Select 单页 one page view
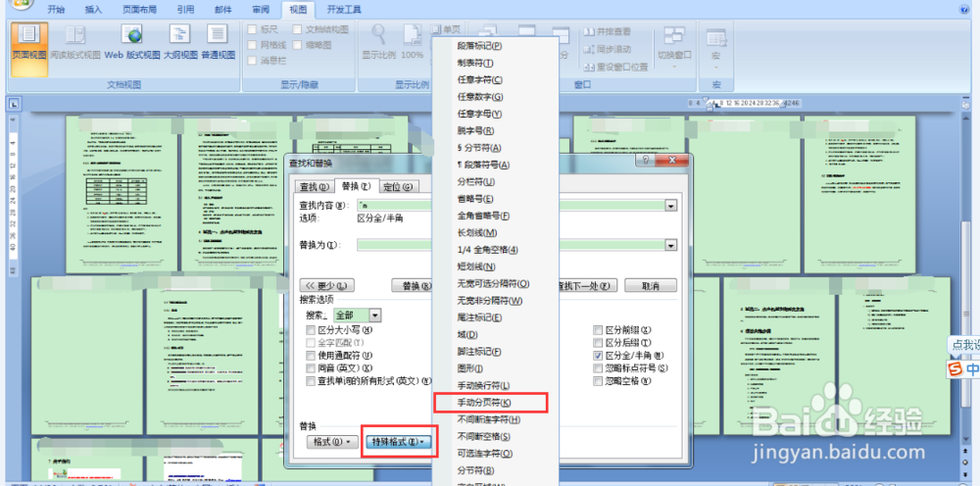 tap(446, 29)
